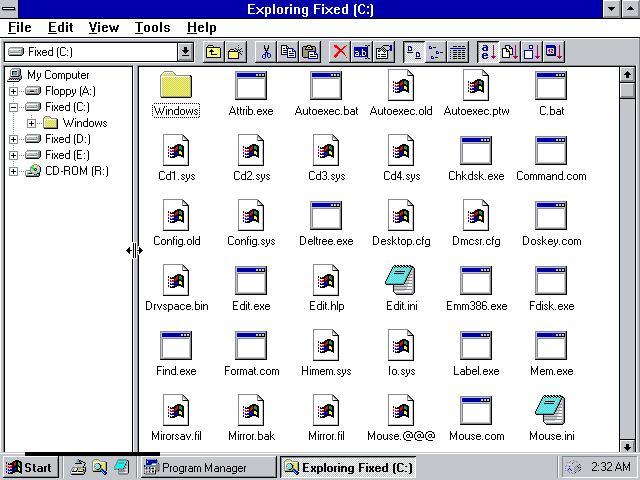Image resolution: width=640 pixels, height=480 pixels.
Task: Collapse Fixed (C:) tree node
Action: [x=13, y=107]
